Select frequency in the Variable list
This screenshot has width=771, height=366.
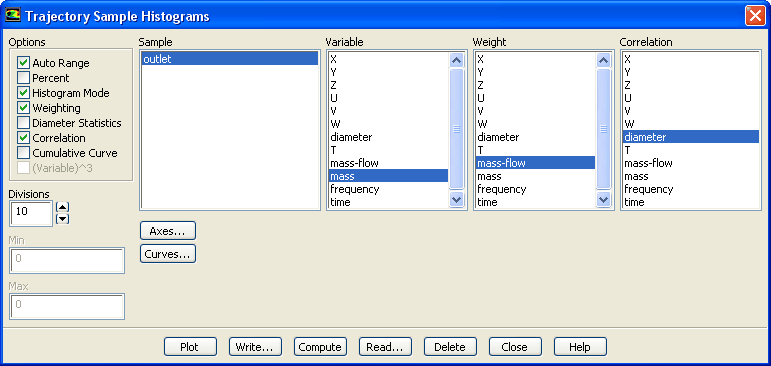pyautogui.click(x=388, y=189)
